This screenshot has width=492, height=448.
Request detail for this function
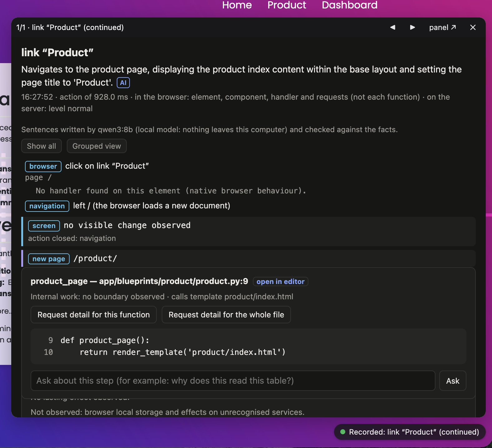[94, 315]
